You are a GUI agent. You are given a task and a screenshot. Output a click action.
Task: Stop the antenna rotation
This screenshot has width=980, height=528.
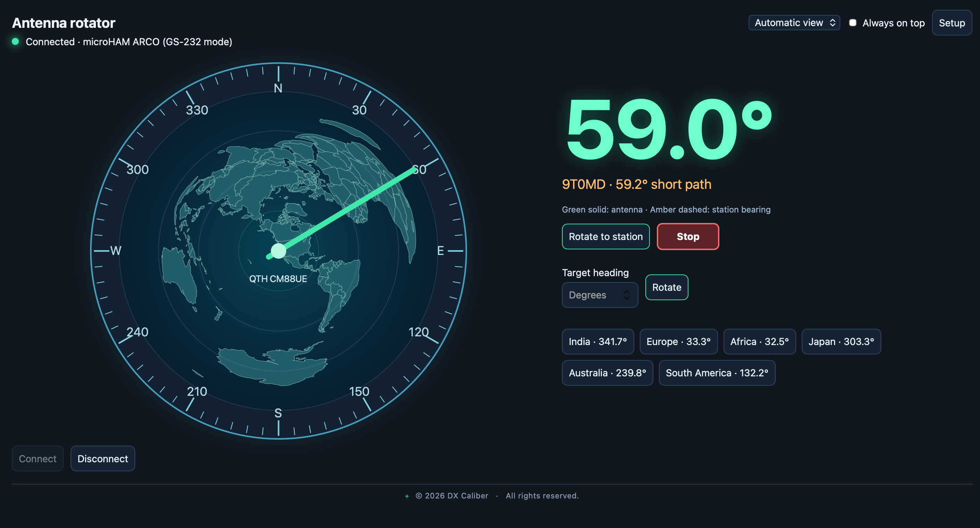click(688, 237)
